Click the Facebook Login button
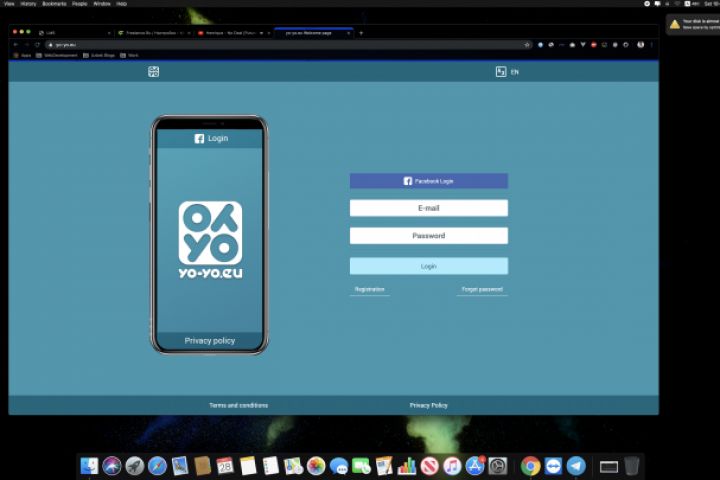720x480 pixels. pos(428,181)
